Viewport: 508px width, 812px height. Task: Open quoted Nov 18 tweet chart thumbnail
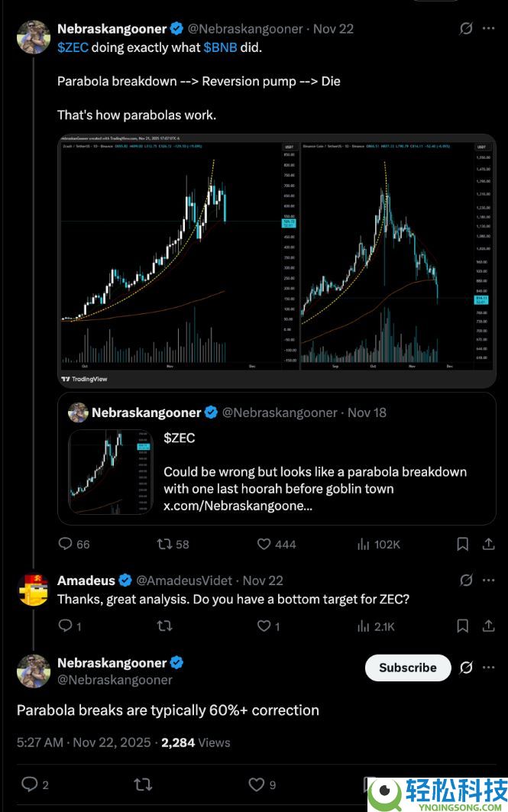[111, 472]
